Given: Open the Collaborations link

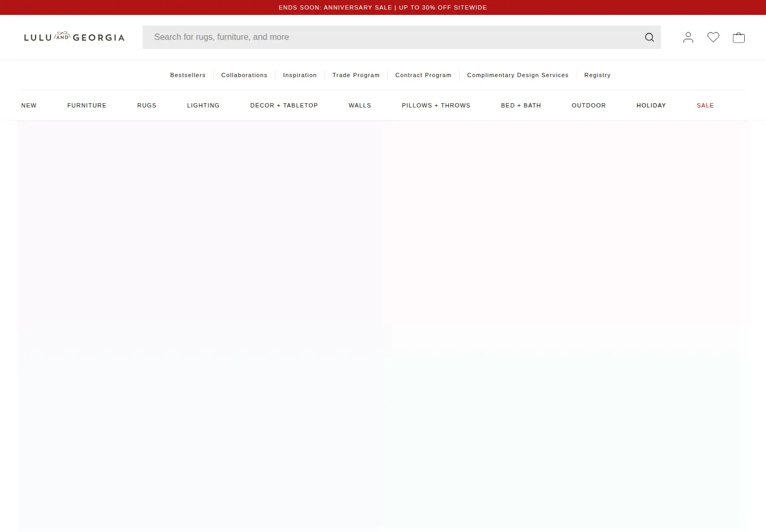Looking at the screenshot, I should coord(244,75).
